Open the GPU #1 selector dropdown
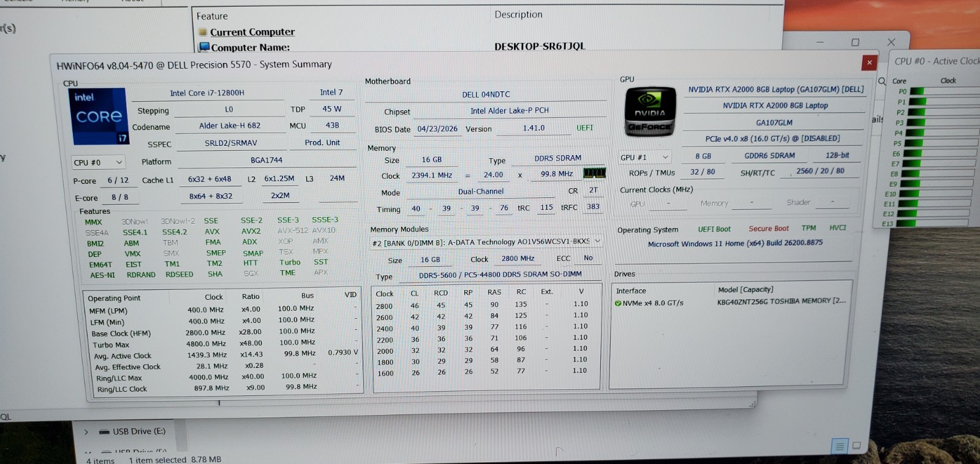980x464 pixels. (x=645, y=158)
